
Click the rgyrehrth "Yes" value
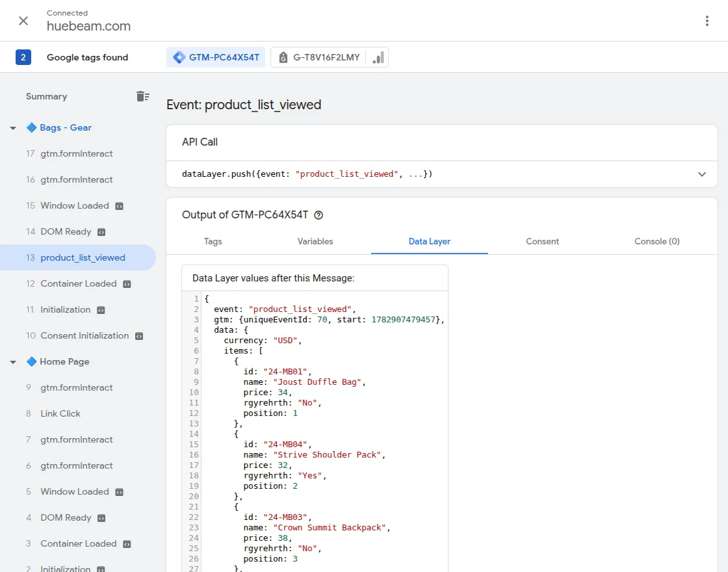click(309, 475)
